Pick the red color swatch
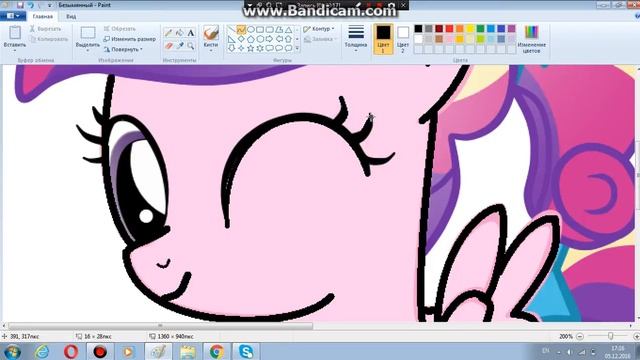The width and height of the screenshot is (640, 360). pos(449,29)
